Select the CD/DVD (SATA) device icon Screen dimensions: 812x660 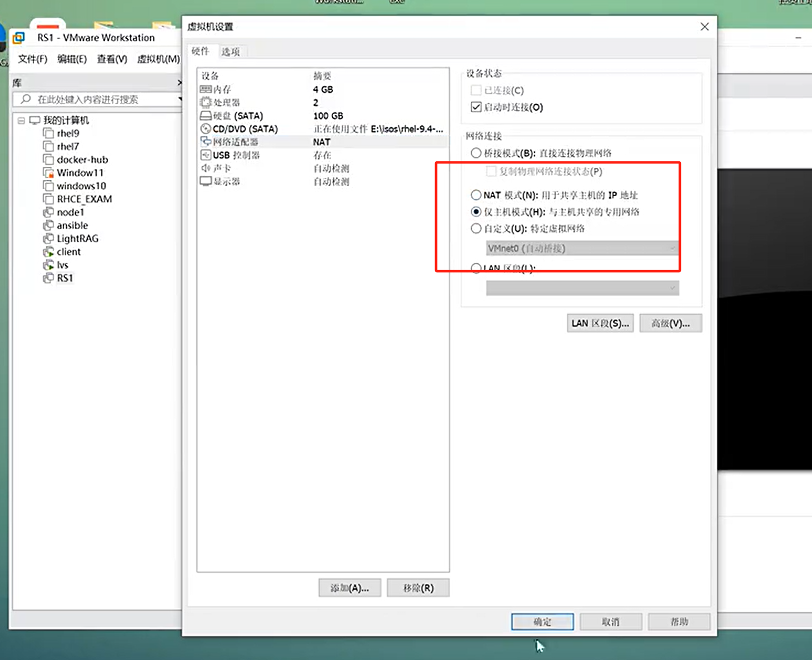pos(206,129)
